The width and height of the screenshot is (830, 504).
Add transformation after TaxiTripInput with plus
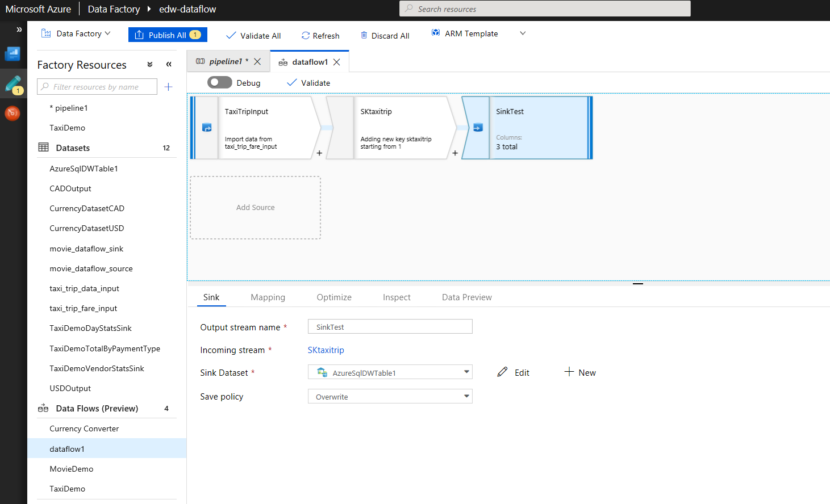(x=319, y=153)
